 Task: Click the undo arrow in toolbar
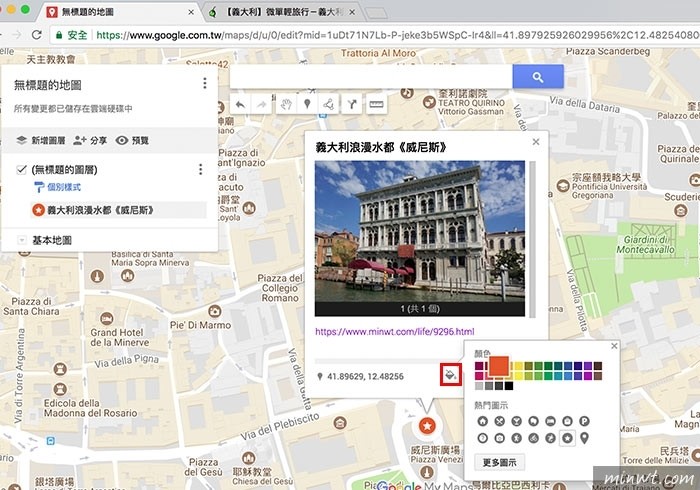tap(239, 104)
